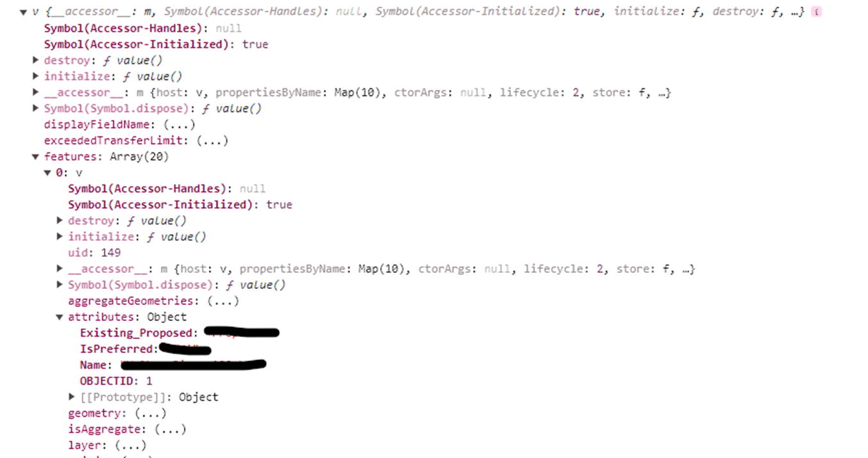The image size is (868, 458).
Task: Expand destroy function inside feature 0
Action: click(x=60, y=220)
